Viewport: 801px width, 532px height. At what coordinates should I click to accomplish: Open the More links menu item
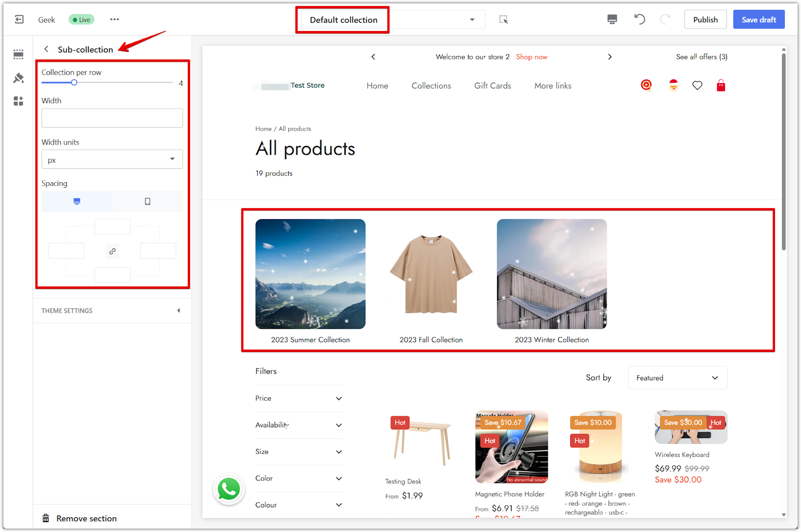tap(553, 86)
